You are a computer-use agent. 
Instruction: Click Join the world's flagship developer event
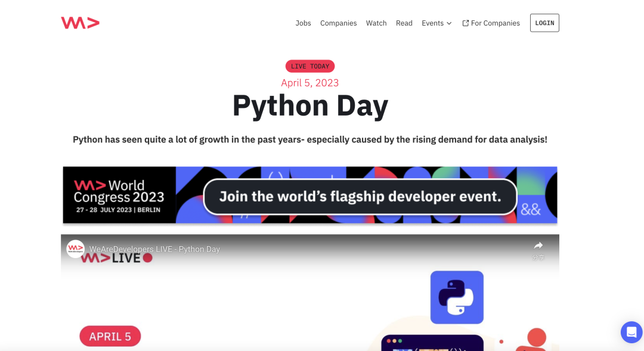point(360,196)
